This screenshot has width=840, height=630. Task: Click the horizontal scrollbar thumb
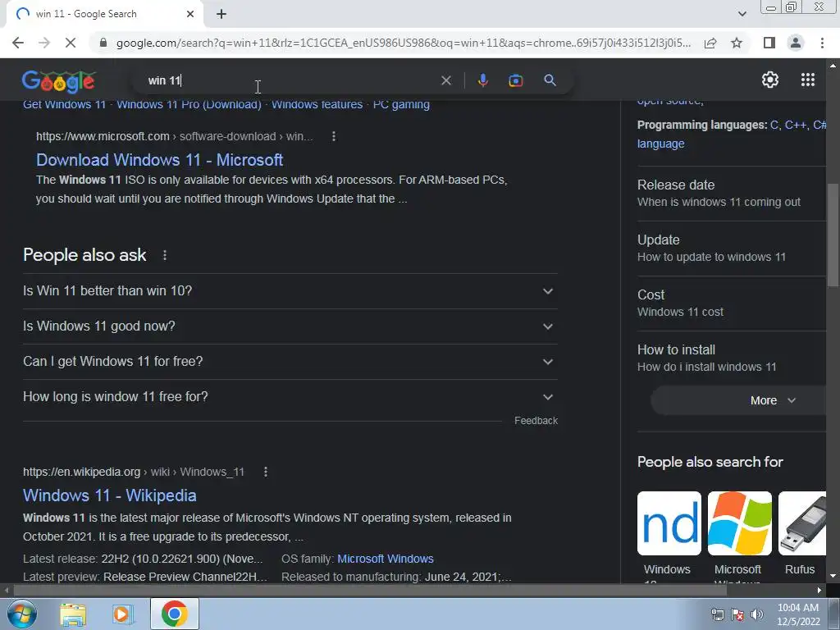tap(370, 591)
